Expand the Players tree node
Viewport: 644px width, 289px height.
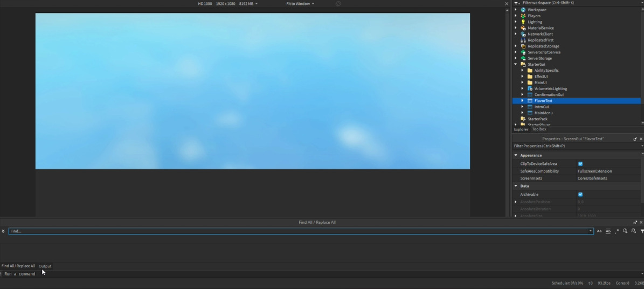(516, 16)
